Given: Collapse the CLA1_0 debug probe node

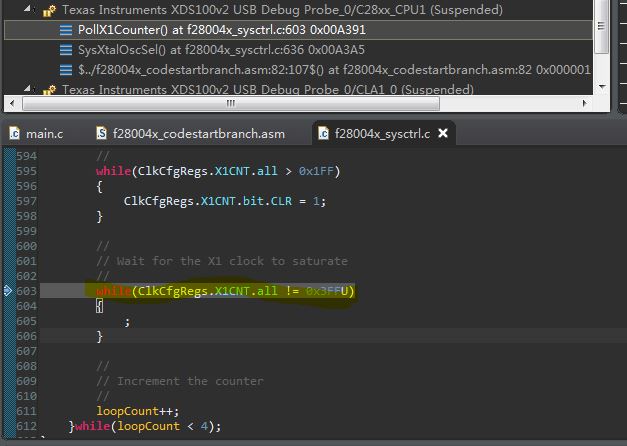Looking at the screenshot, I should coord(27,88).
